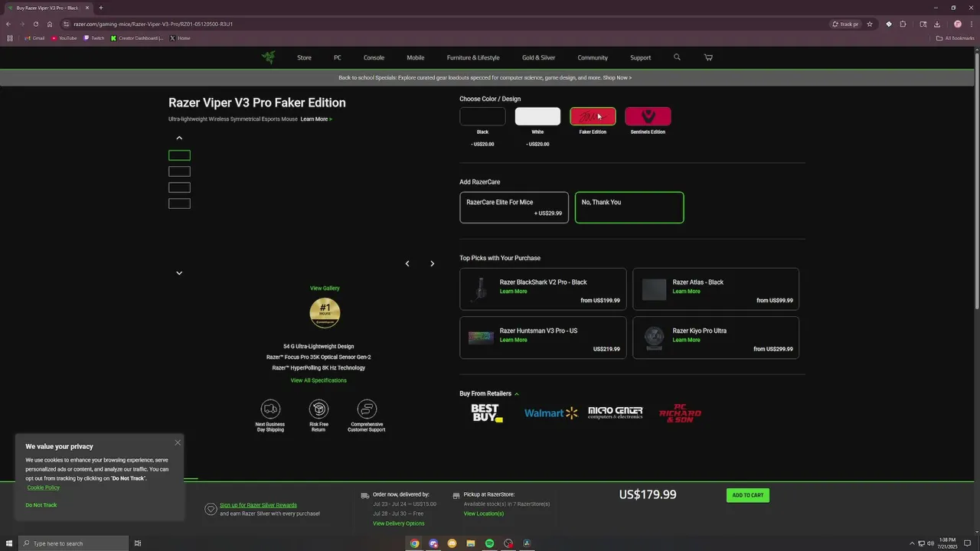Choose the Sentinels Edition design swatch
The width and height of the screenshot is (980, 551).
[648, 116]
